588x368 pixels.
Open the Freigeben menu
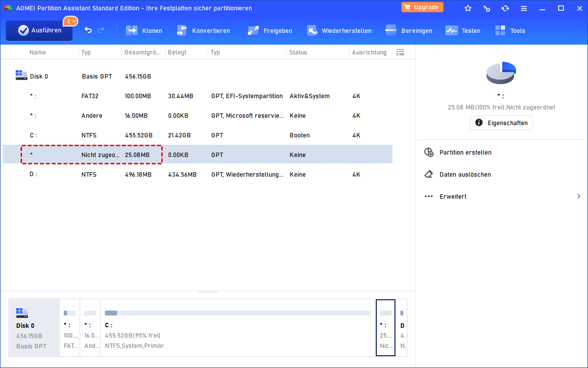[269, 30]
